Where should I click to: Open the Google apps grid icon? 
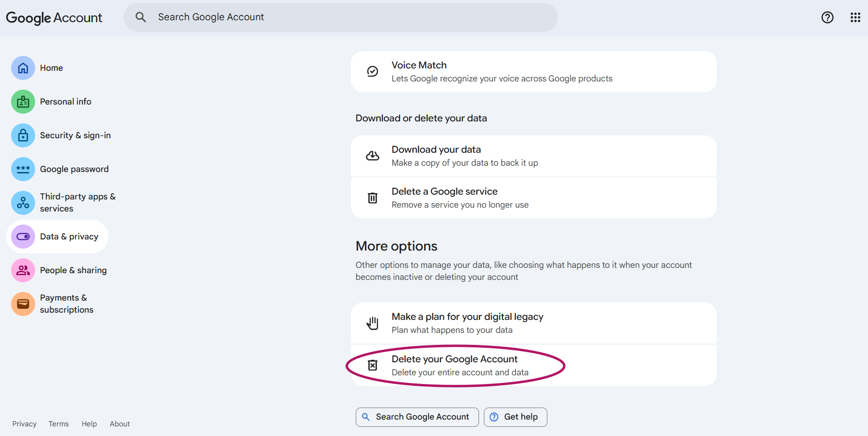pyautogui.click(x=855, y=17)
